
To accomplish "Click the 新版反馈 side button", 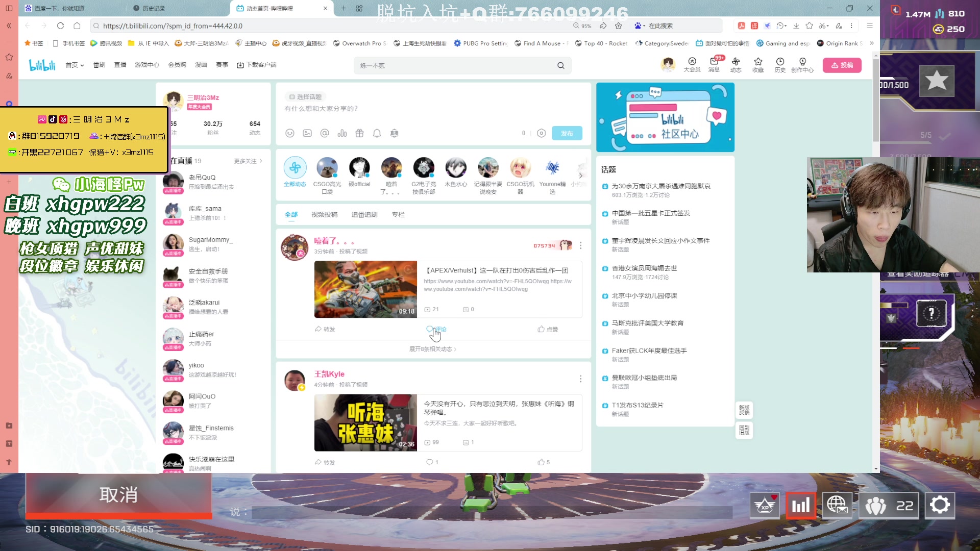I will coord(744,410).
